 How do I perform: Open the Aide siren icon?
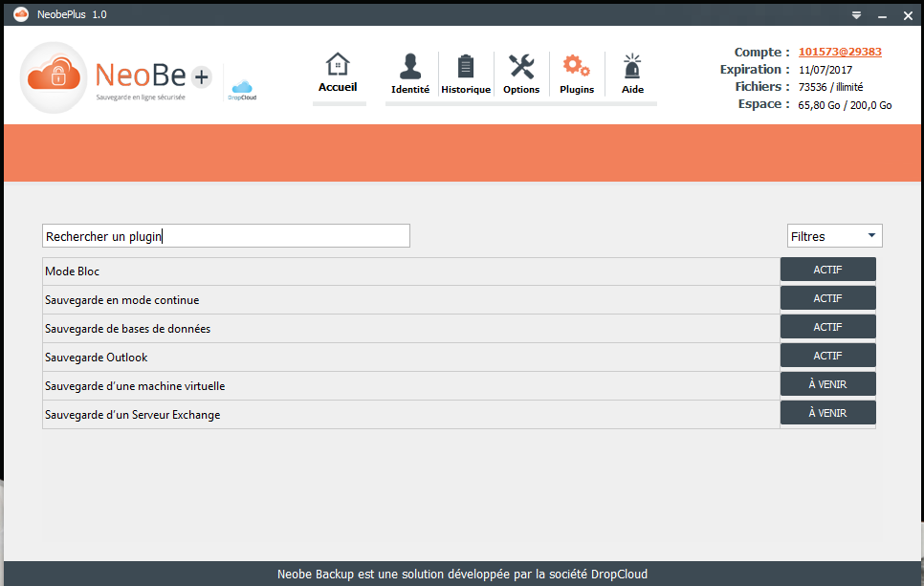(632, 66)
